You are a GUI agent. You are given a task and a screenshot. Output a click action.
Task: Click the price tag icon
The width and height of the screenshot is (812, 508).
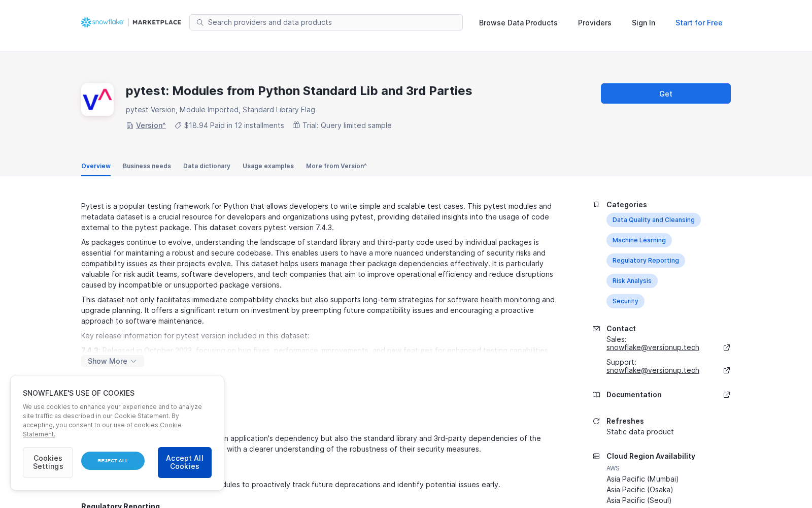click(178, 125)
